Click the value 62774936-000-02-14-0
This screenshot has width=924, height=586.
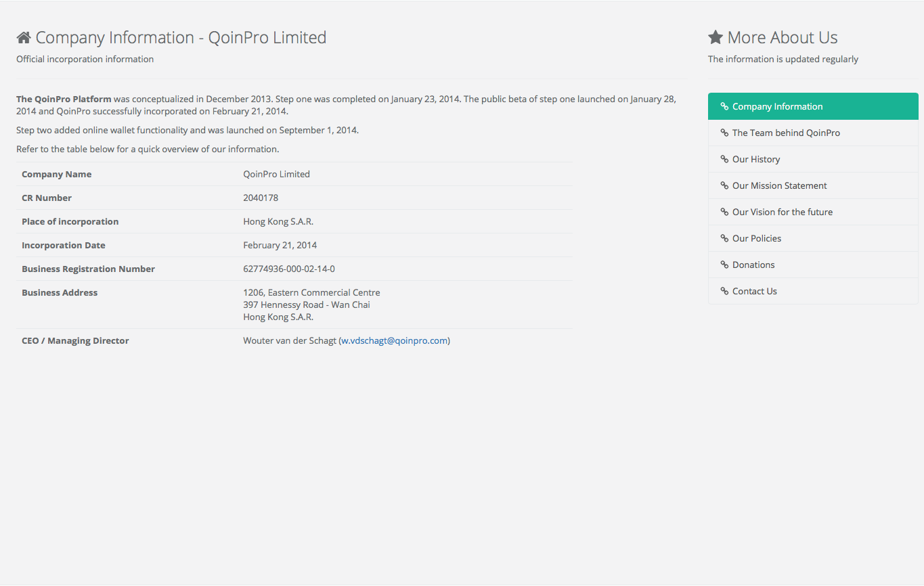point(289,269)
